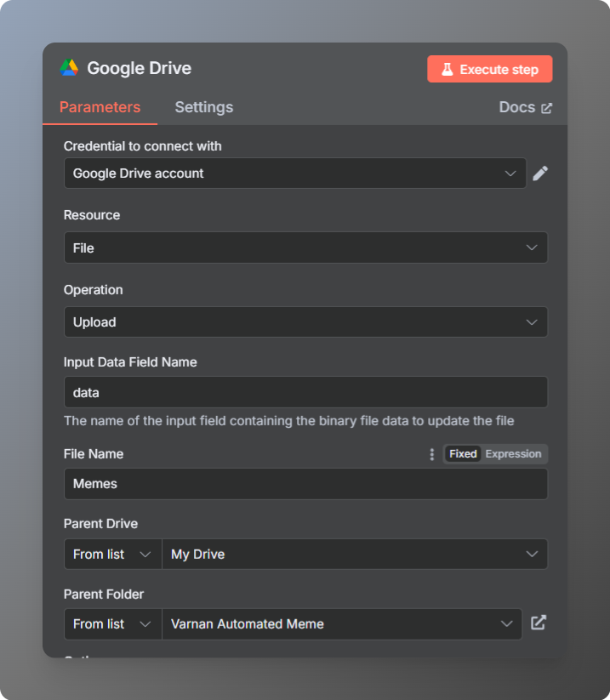Click the Credential to connect with label
Viewport: 610px width, 700px height.
point(142,146)
